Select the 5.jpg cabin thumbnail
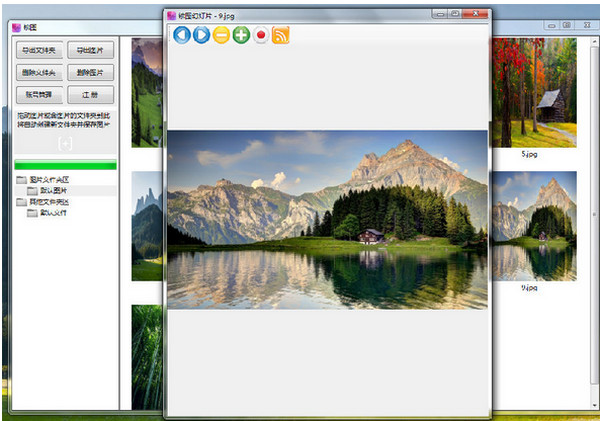This screenshot has width=600, height=421. click(x=534, y=92)
